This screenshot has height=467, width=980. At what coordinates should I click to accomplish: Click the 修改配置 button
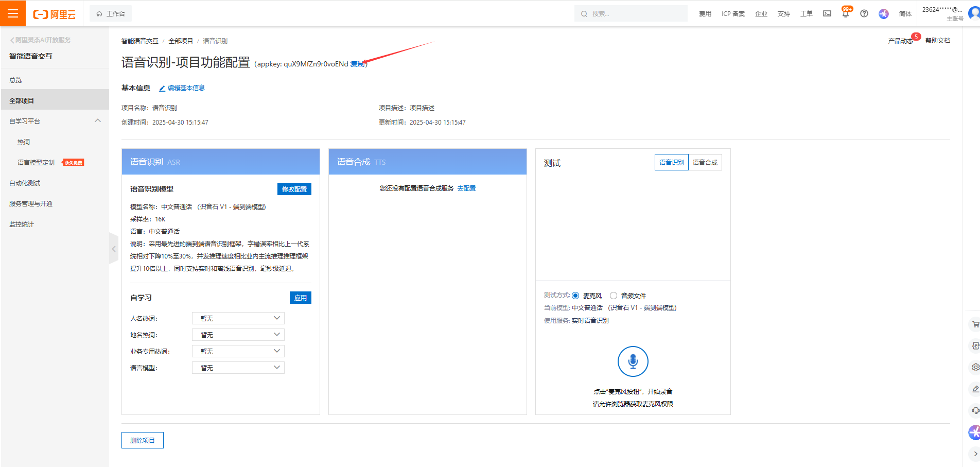pyautogui.click(x=294, y=189)
